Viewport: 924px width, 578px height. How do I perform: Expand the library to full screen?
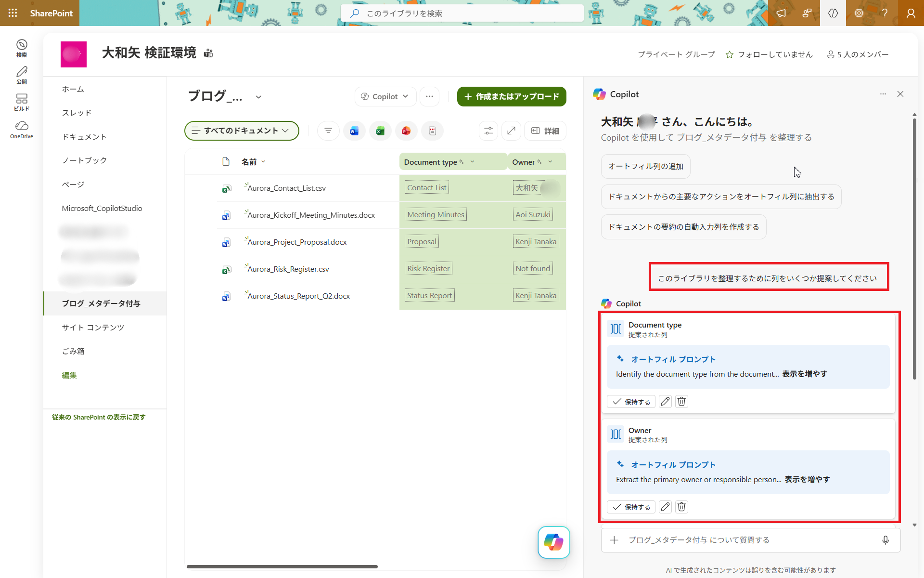pos(511,131)
